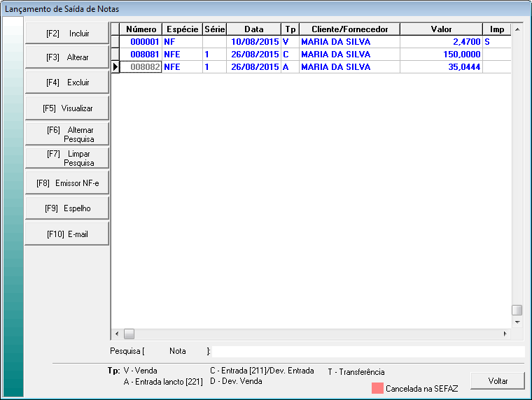Click the Valor column header

click(x=441, y=29)
